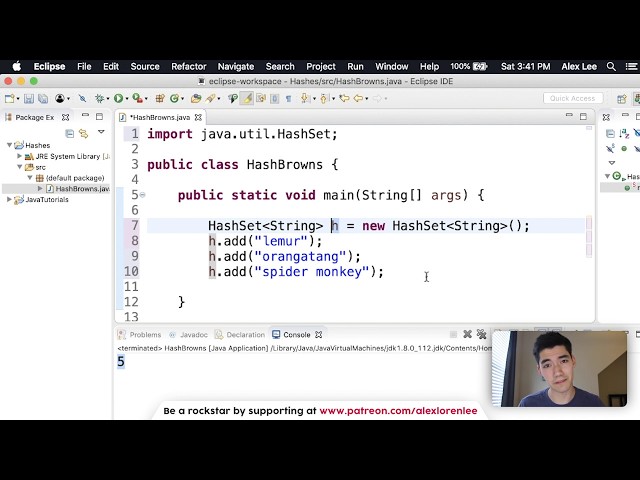Click the Spotlight search icon
The height and width of the screenshot is (480, 640).
tap(611, 66)
